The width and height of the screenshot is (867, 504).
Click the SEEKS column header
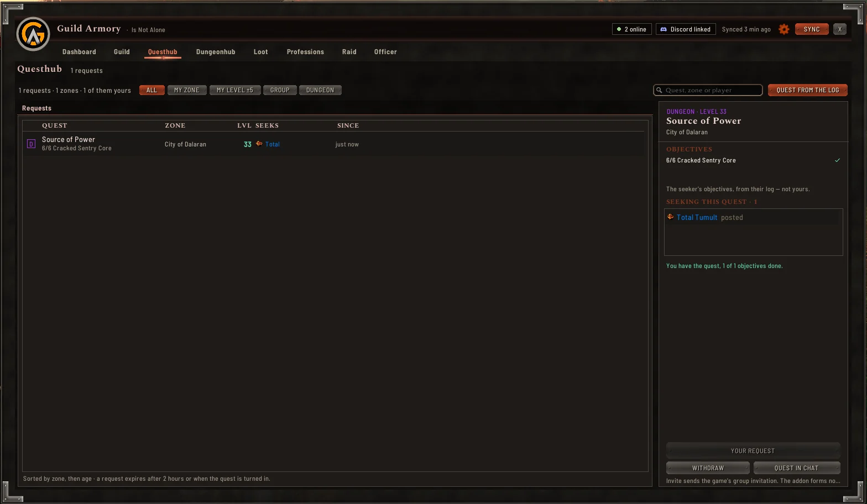click(x=267, y=125)
